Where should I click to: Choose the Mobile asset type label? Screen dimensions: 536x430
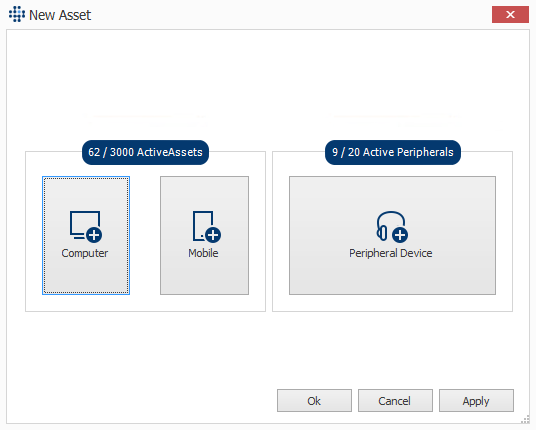(x=203, y=253)
